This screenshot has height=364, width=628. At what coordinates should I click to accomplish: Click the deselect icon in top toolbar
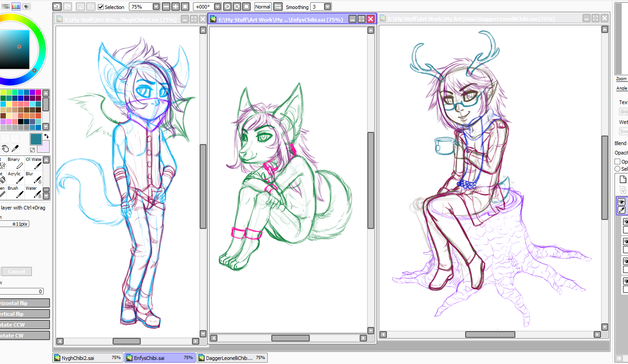coord(80,6)
